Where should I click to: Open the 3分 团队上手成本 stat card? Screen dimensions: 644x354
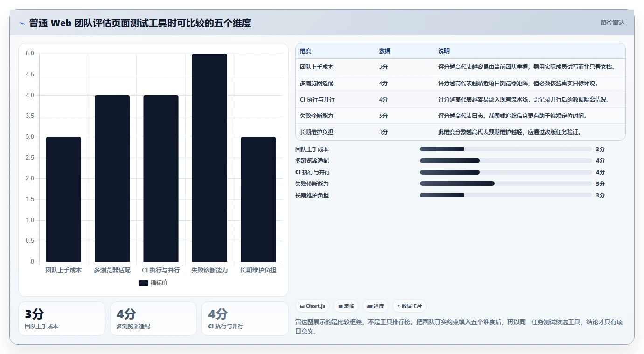(62, 319)
